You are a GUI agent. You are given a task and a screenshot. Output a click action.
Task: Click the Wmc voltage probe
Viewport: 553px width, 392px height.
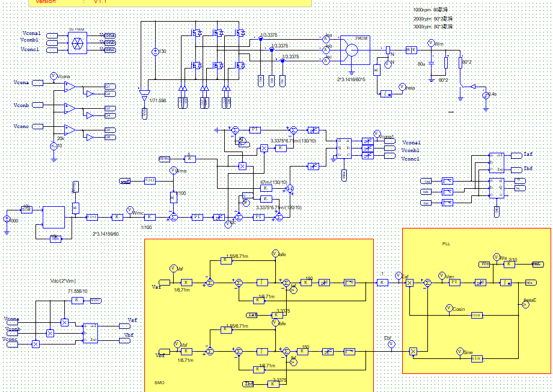click(x=130, y=210)
